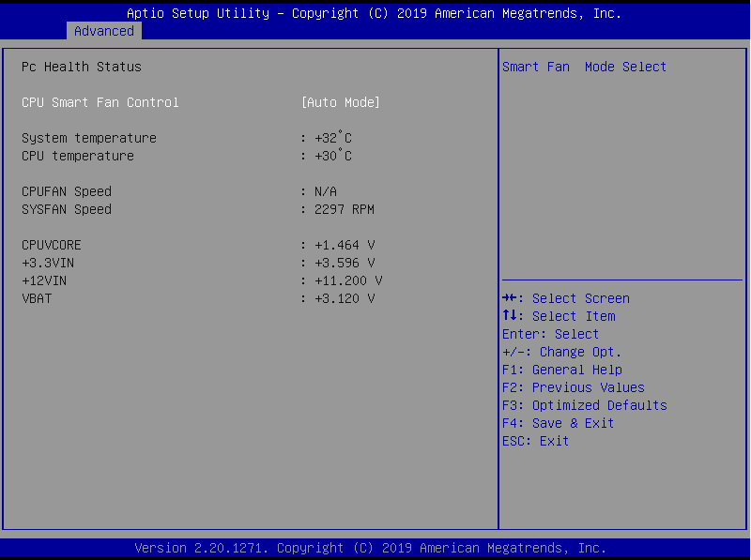
Task: Click the Pc Health Status heading
Action: (x=81, y=67)
